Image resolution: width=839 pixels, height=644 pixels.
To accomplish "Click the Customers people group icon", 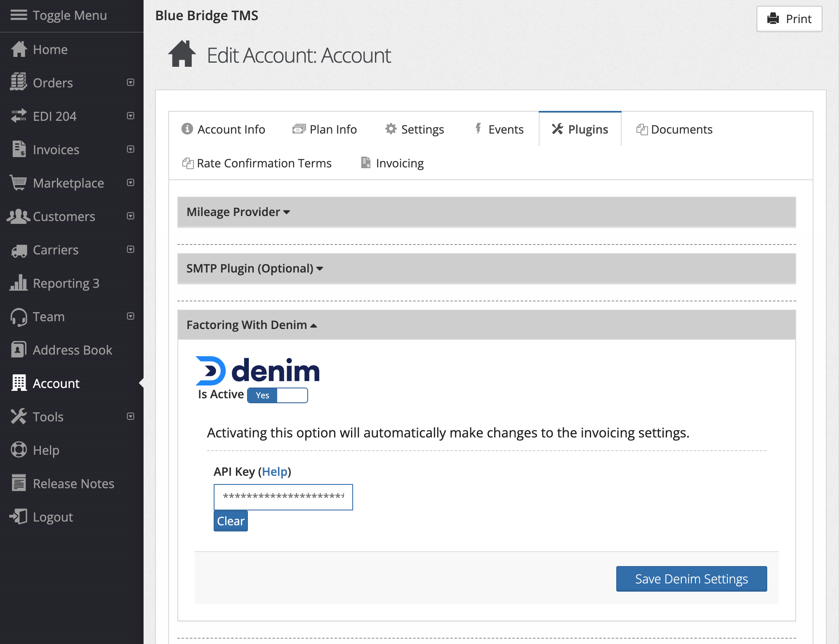I will pos(19,216).
